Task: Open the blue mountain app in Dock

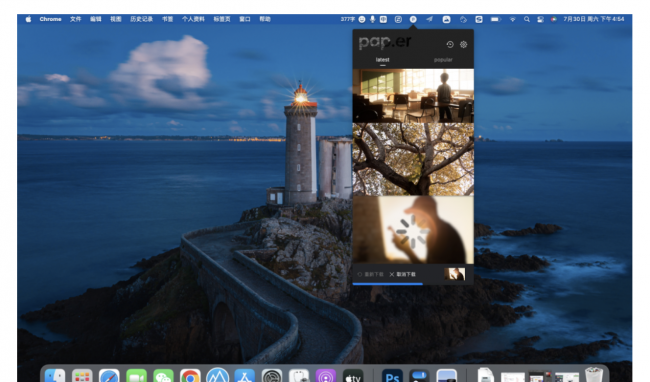Action: (x=218, y=375)
